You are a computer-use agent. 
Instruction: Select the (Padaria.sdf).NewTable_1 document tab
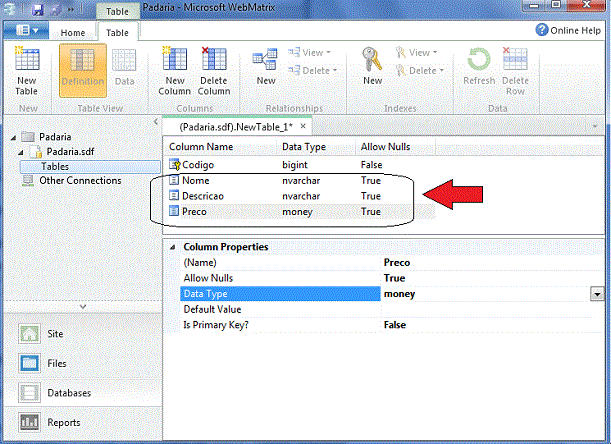(236, 127)
